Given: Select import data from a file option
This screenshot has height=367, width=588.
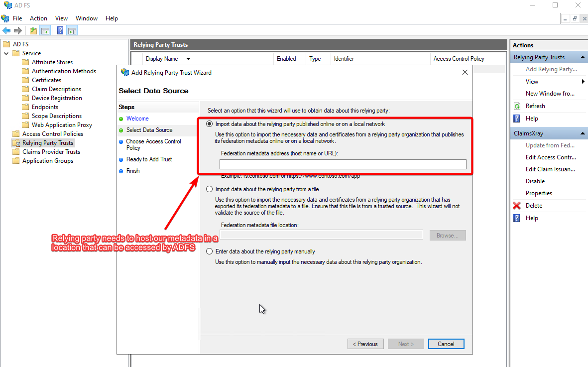Looking at the screenshot, I should 209,189.
